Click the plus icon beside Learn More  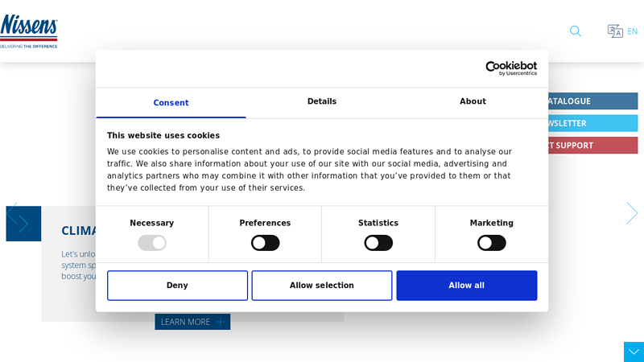coord(220,322)
